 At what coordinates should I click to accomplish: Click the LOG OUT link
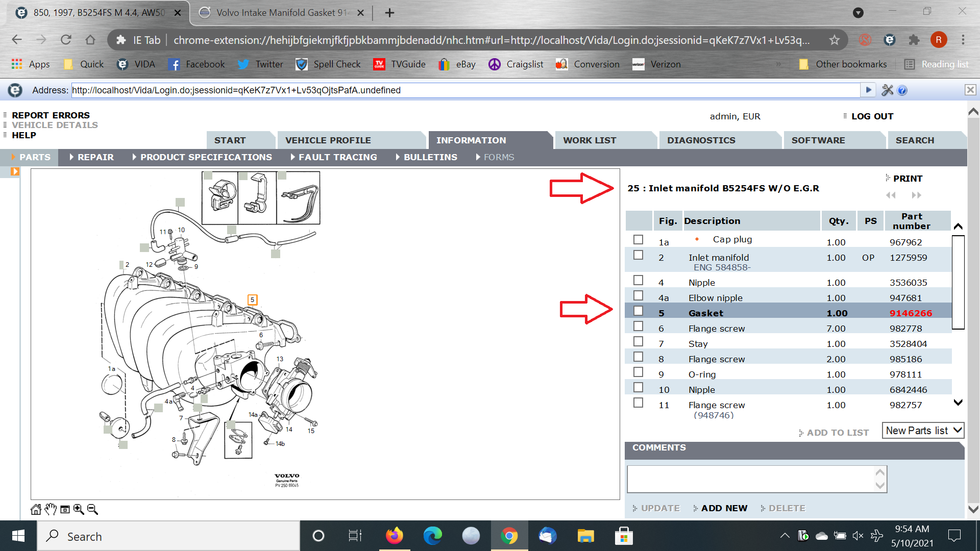tap(872, 116)
